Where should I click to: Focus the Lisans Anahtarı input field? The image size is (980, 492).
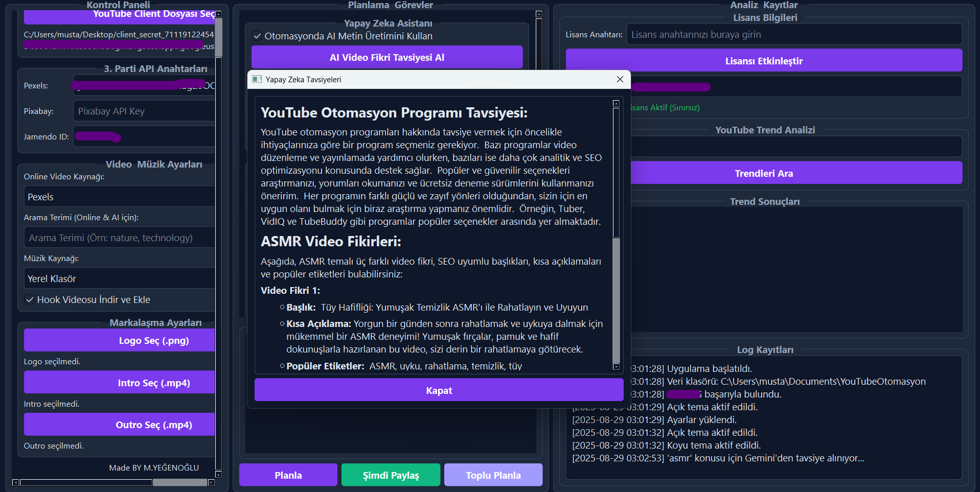(x=794, y=35)
